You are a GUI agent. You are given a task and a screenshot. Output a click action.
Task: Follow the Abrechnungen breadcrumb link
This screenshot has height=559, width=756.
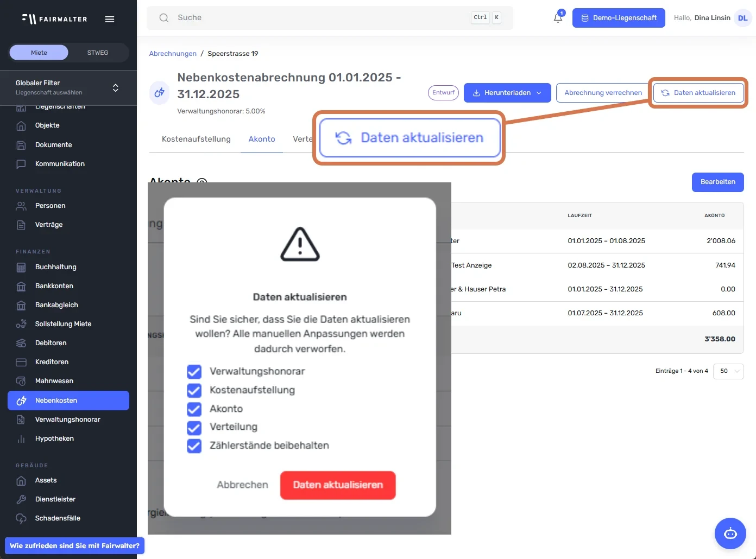[173, 54]
